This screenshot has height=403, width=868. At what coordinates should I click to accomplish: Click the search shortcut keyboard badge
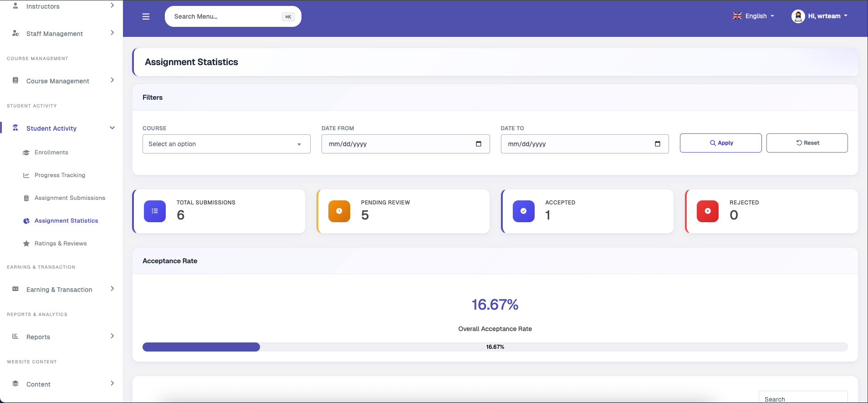[x=288, y=17]
